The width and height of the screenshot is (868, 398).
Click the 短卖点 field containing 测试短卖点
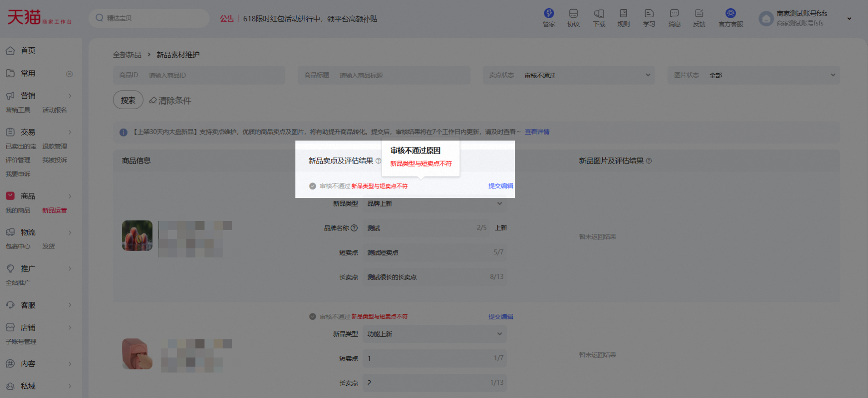pyautogui.click(x=434, y=252)
